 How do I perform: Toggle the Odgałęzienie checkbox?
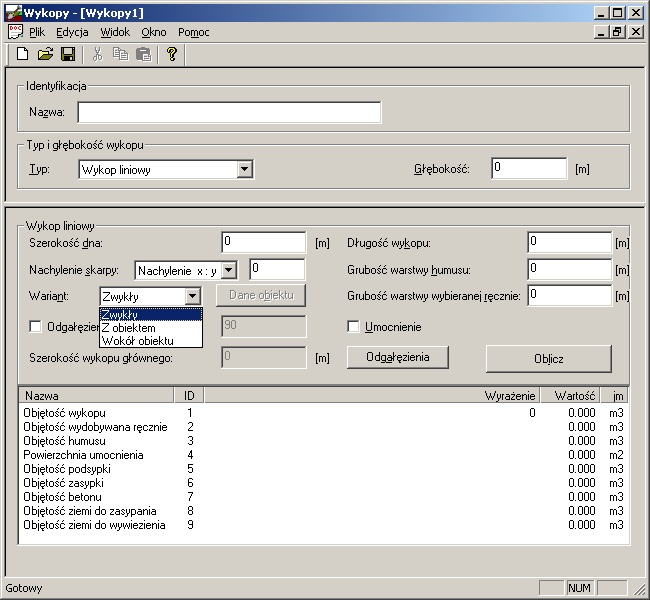[x=36, y=326]
